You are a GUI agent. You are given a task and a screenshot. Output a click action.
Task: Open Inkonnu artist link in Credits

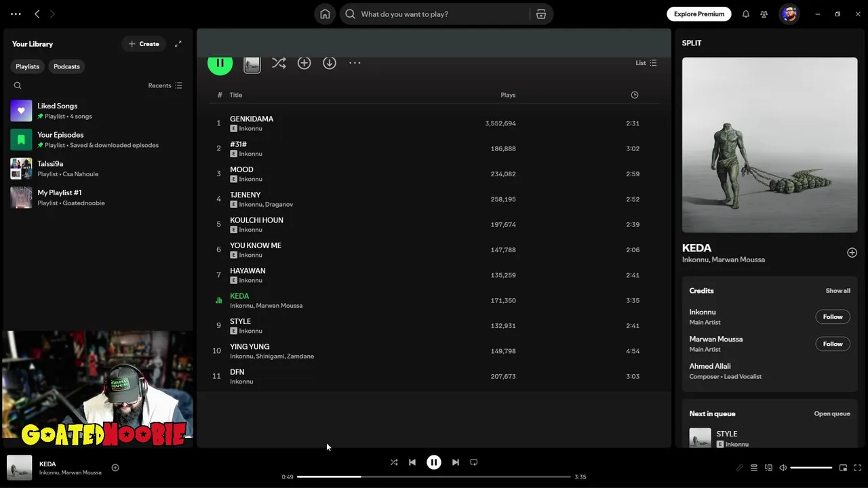point(703,312)
